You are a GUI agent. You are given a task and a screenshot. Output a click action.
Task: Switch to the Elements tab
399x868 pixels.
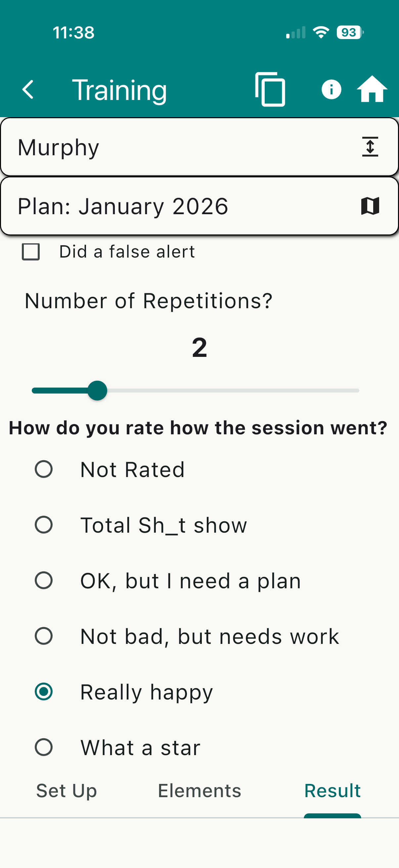coord(199,791)
